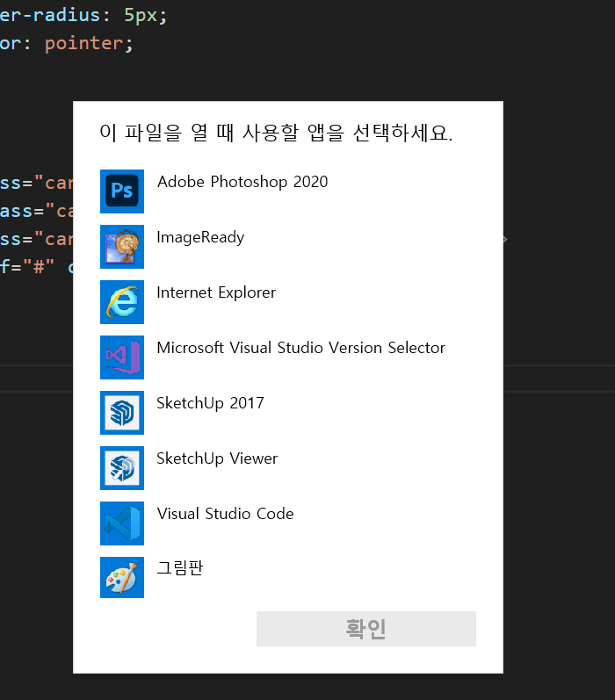The image size is (615, 700).
Task: Select the Adobe Photoshop 2020 icon
Action: coord(122,191)
